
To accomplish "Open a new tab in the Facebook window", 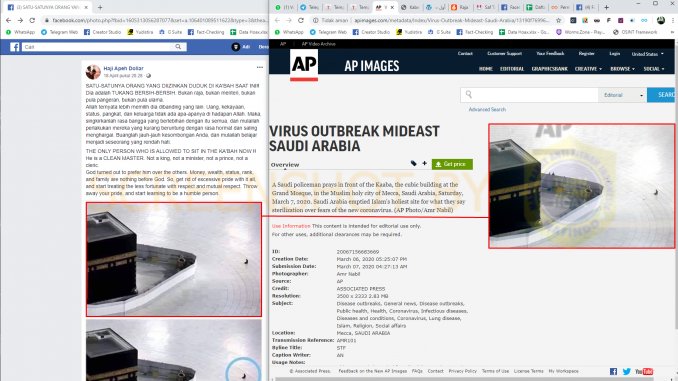I will pos(100,7).
